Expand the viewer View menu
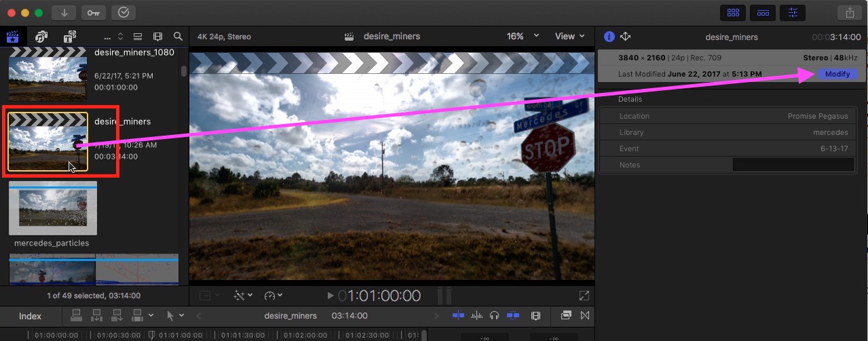Viewport: 868px width, 341px height. tap(569, 37)
